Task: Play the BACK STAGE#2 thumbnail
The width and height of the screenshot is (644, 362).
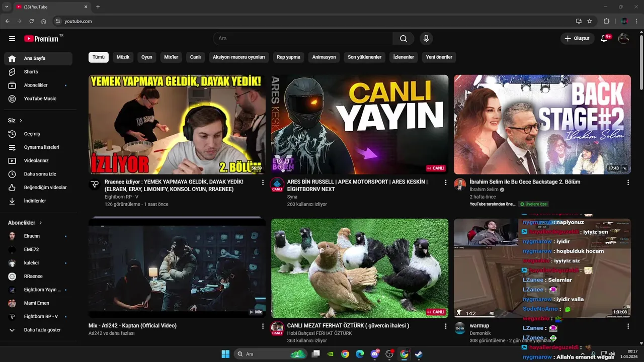Action: [x=542, y=125]
